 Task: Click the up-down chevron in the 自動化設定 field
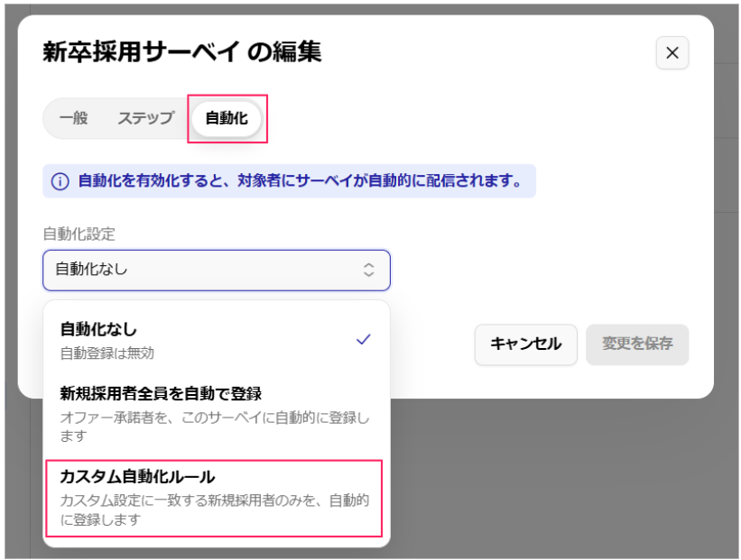(368, 271)
